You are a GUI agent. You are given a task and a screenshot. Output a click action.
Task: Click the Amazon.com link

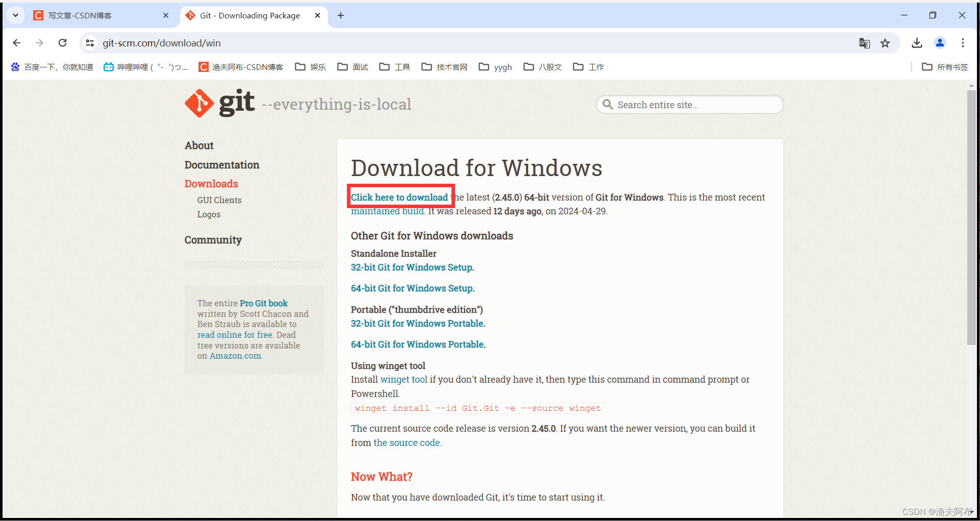tap(235, 356)
